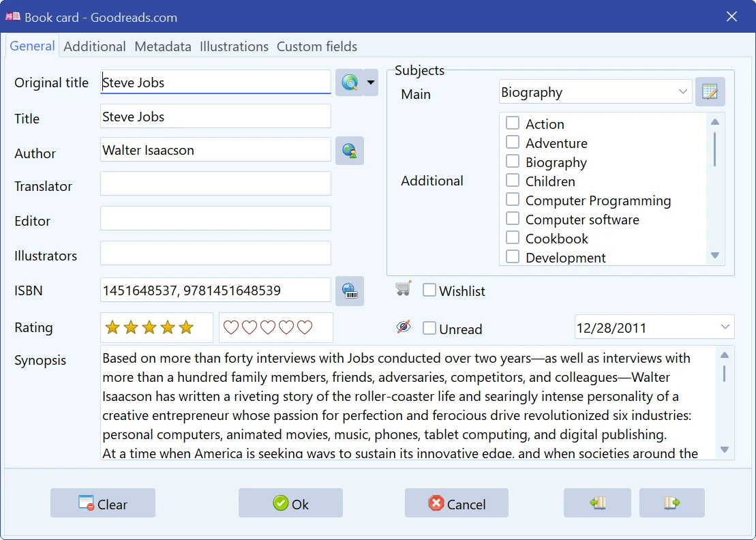Set rating to second gold star
This screenshot has height=540, width=756.
(131, 327)
